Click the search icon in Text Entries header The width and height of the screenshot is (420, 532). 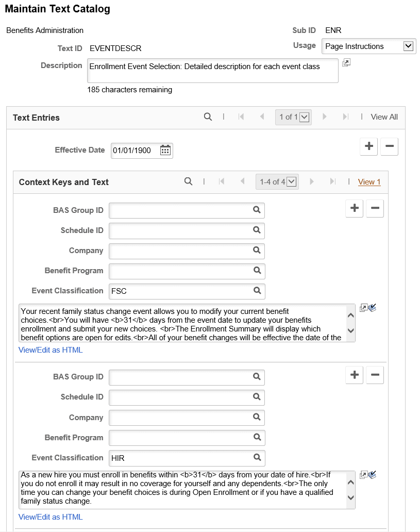[208, 117]
